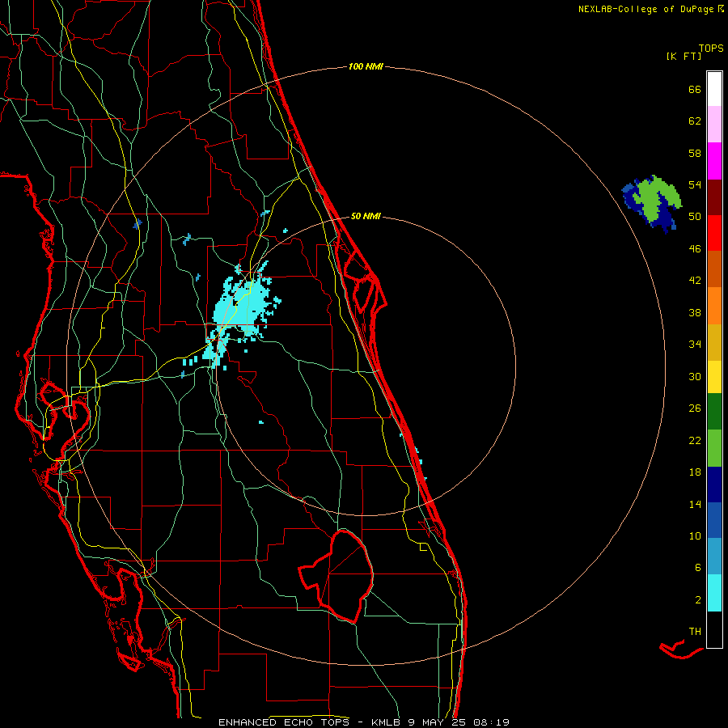728x728 pixels.
Task: Click legend value '46'
Action: tap(695, 249)
